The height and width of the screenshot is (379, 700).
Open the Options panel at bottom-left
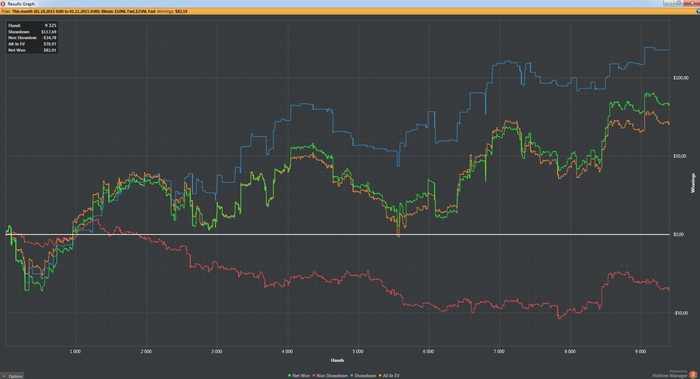coord(12,376)
